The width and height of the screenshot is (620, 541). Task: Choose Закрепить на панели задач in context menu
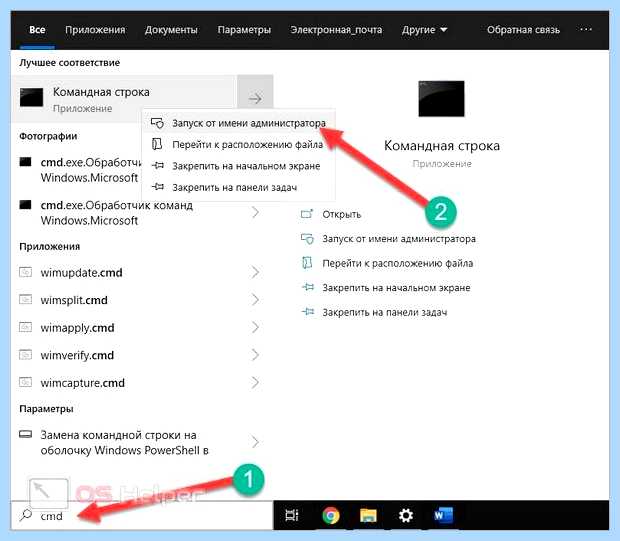pos(238,187)
